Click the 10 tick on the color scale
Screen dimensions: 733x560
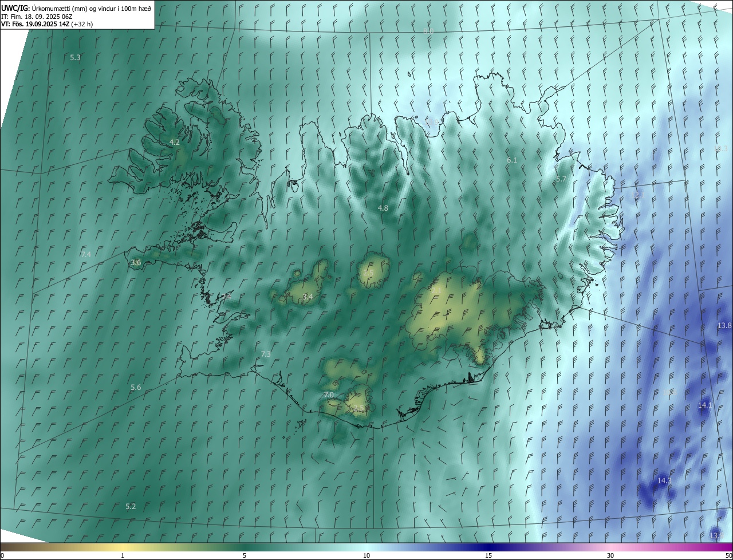[366, 556]
